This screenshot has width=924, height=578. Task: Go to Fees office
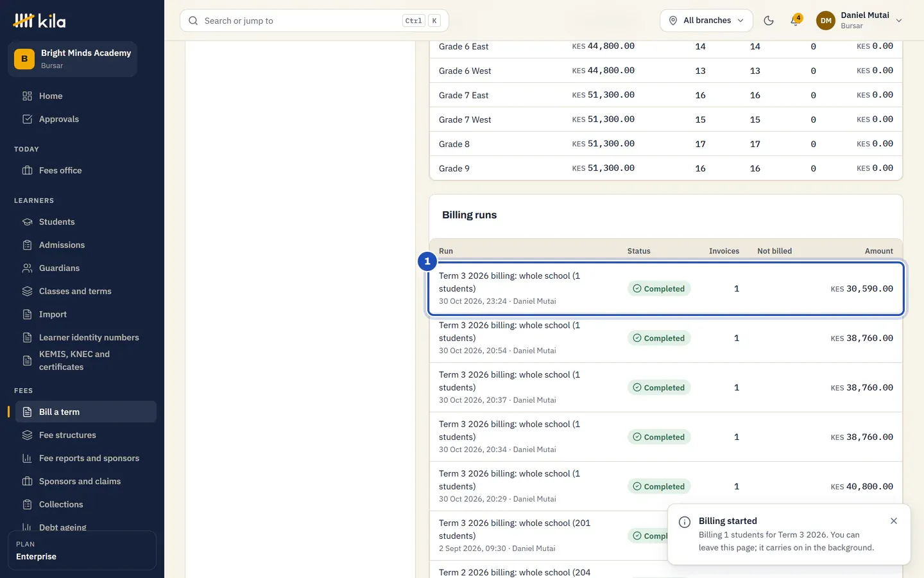click(86, 170)
